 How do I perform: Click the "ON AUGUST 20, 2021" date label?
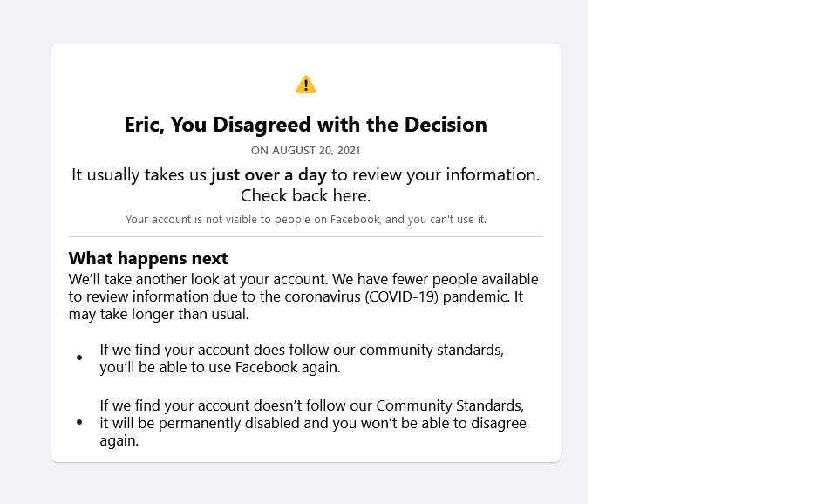tap(305, 151)
